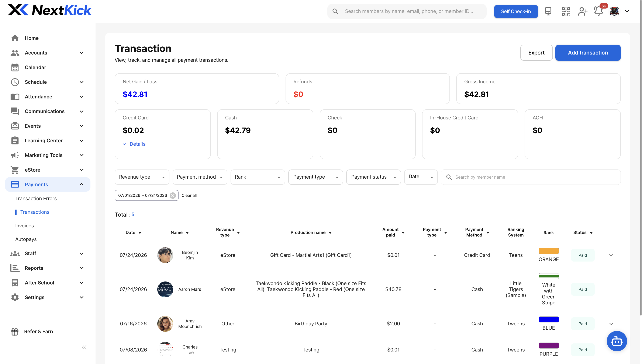Expand the Beomjin Kim transaction row

[x=611, y=255]
